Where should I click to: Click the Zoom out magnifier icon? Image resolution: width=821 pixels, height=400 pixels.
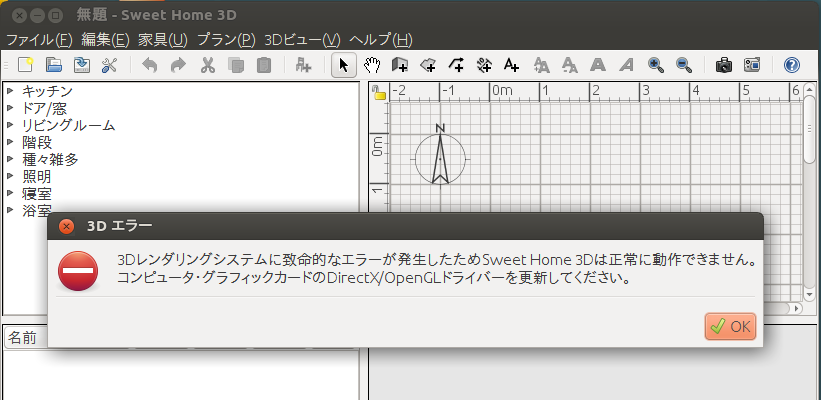(x=684, y=65)
